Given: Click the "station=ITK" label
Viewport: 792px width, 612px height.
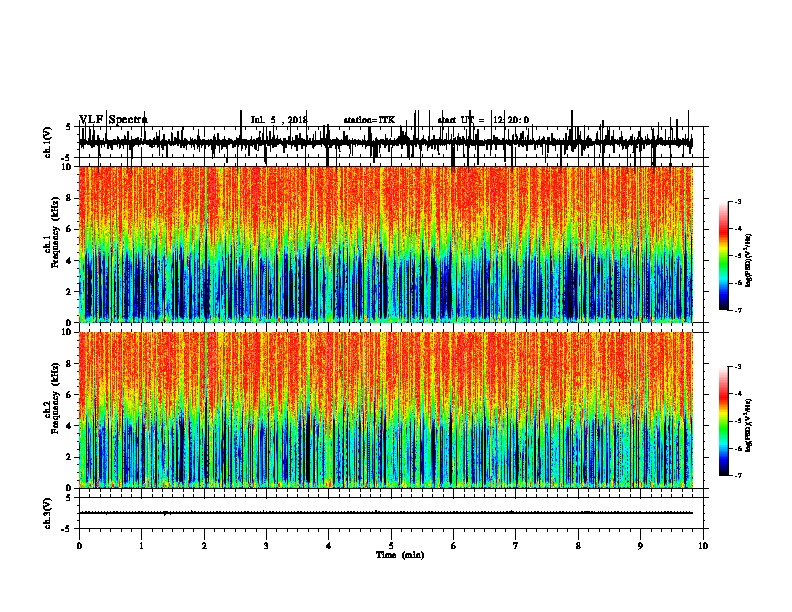Looking at the screenshot, I should tap(369, 120).
